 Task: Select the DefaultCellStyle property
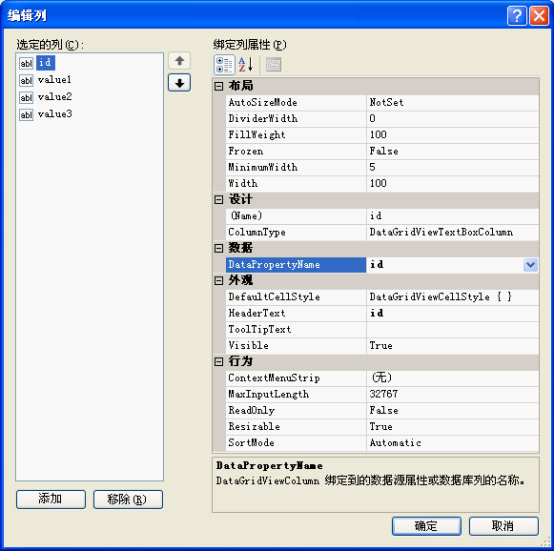[296, 297]
